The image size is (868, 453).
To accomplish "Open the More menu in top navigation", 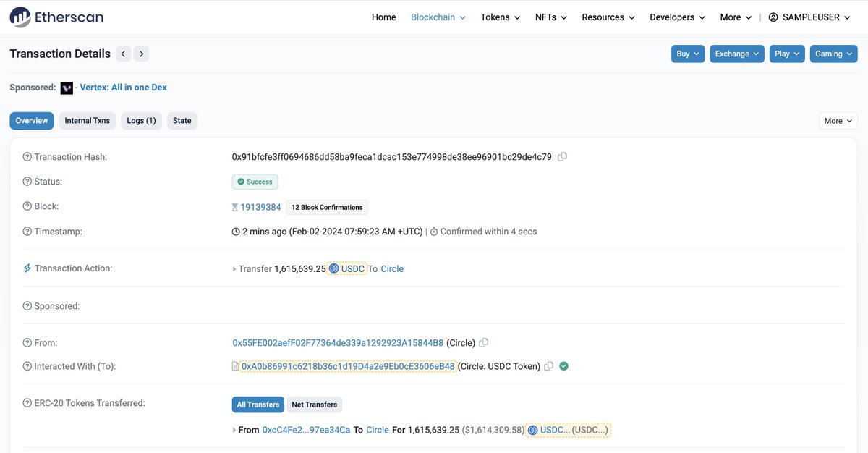I will (x=736, y=17).
